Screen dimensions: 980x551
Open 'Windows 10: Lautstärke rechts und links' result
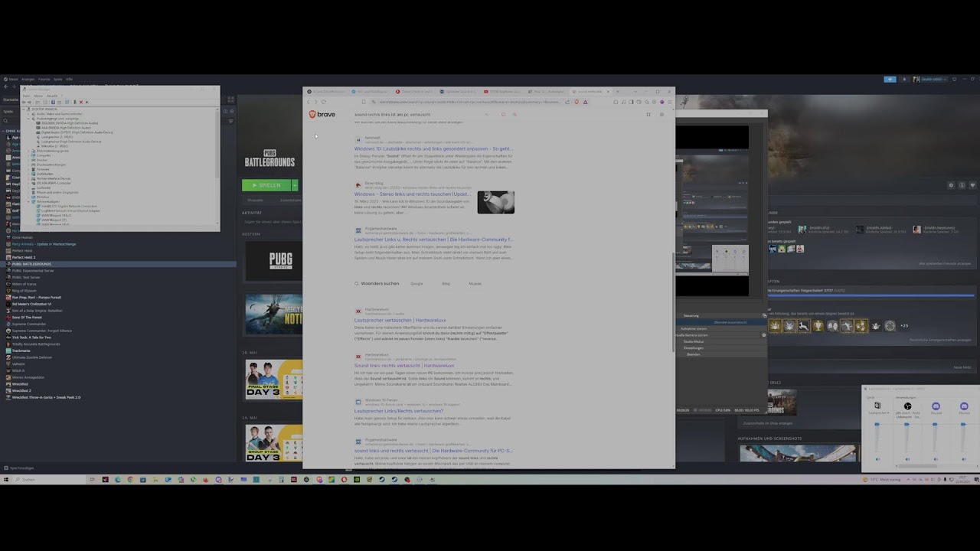coord(433,148)
